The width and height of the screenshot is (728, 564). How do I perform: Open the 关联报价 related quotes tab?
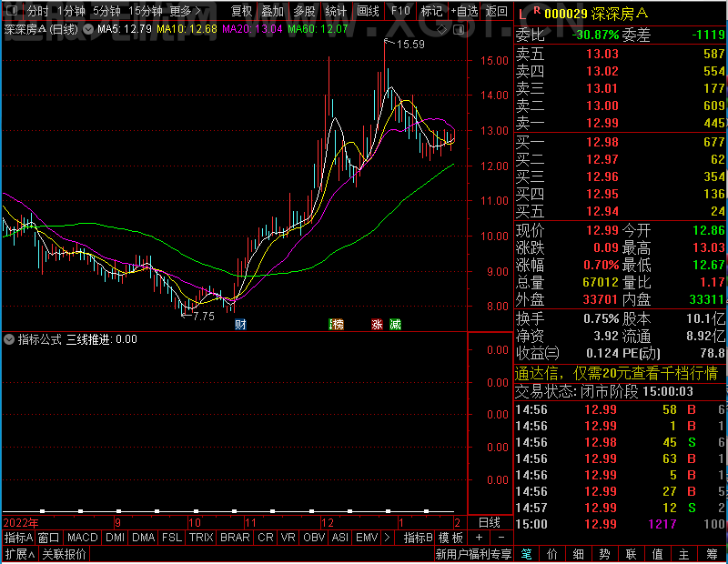[x=64, y=554]
